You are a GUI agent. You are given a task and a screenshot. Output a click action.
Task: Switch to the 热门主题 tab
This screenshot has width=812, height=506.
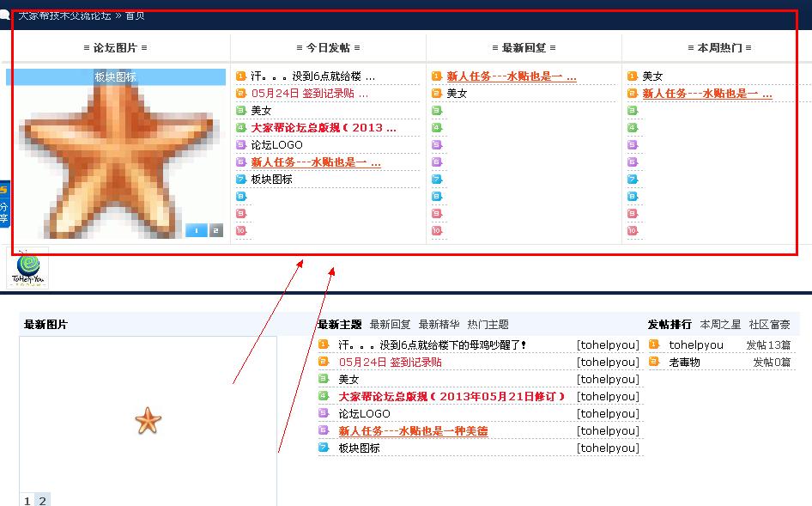(x=488, y=325)
